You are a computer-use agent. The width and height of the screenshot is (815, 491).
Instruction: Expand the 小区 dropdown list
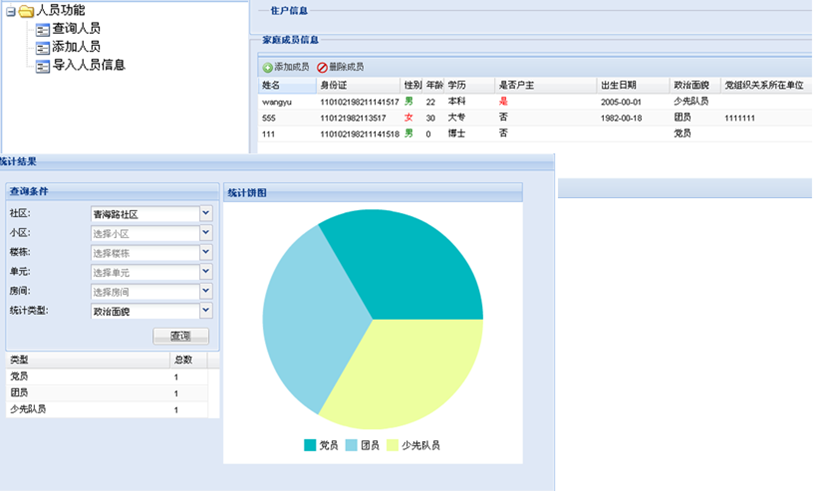click(206, 233)
